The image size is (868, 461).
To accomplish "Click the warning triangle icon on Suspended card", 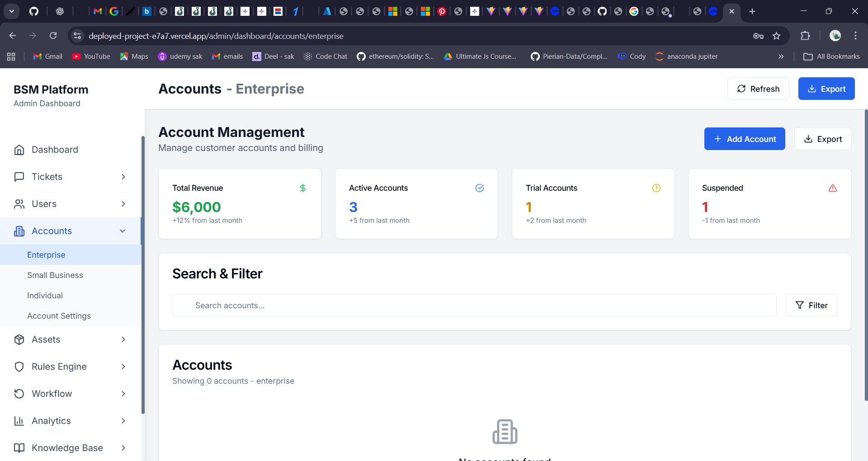I will coord(833,188).
